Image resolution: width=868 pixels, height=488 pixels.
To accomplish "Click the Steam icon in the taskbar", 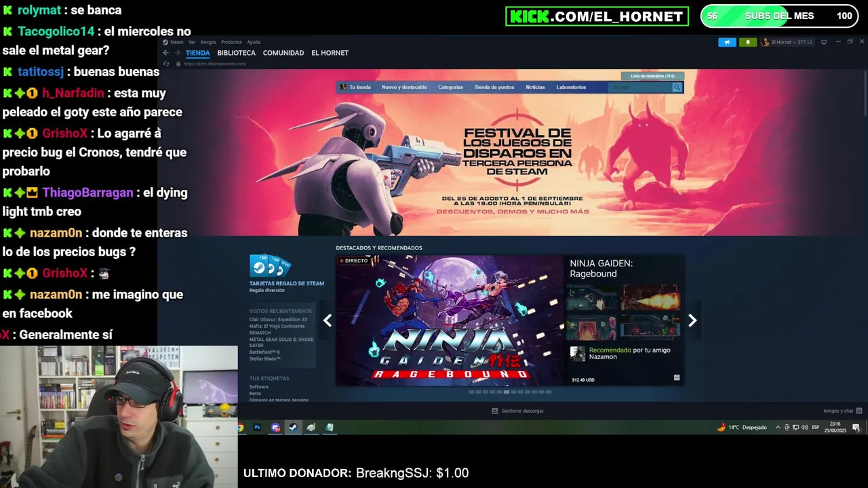I will 293,428.
